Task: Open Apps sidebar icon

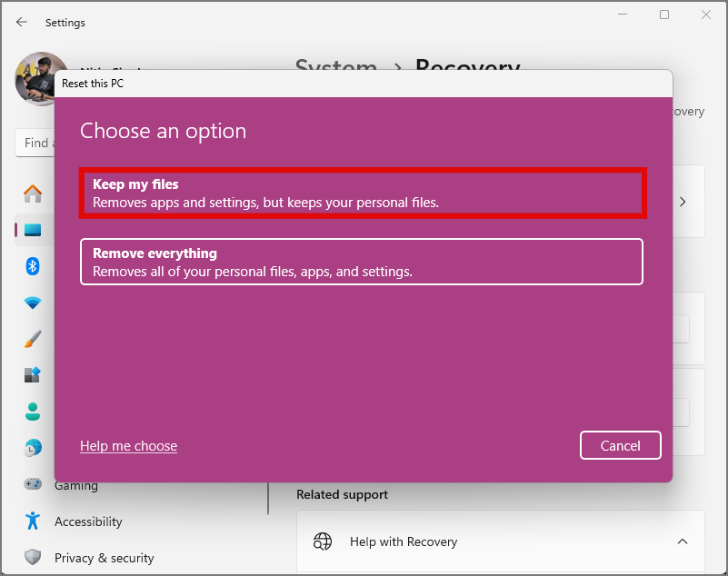Action: (x=33, y=375)
